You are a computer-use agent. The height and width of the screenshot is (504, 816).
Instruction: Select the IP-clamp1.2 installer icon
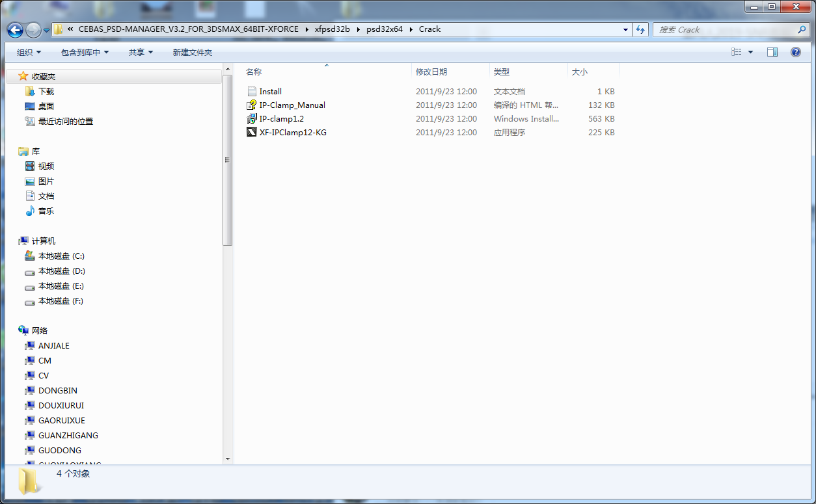(252, 118)
